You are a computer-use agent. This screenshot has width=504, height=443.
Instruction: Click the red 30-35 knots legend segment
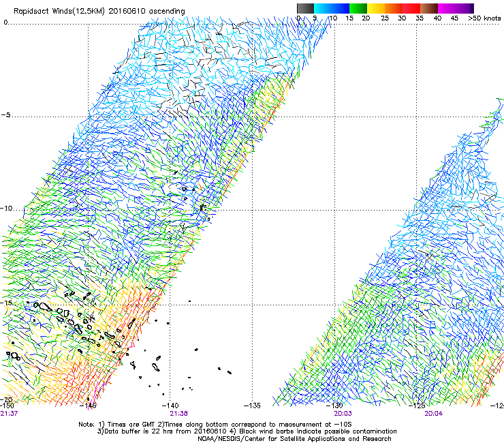click(x=411, y=8)
